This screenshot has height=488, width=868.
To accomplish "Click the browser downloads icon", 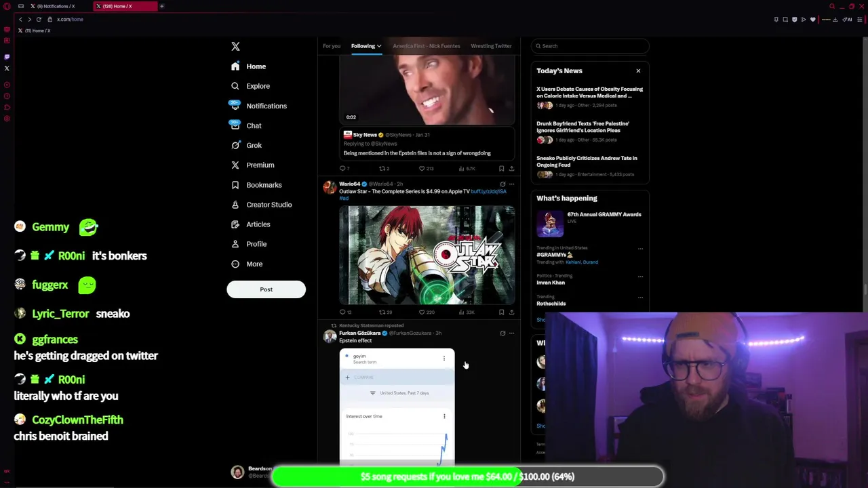I will point(835,20).
